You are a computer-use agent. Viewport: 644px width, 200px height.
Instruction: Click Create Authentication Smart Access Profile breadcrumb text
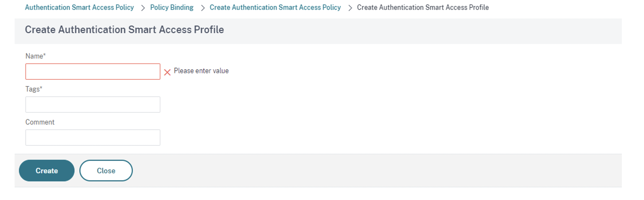tap(422, 8)
